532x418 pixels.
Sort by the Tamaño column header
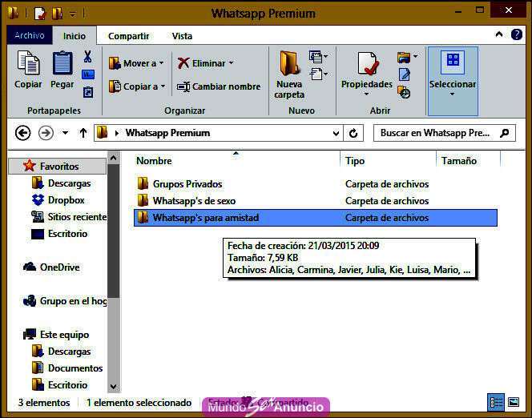(x=459, y=161)
